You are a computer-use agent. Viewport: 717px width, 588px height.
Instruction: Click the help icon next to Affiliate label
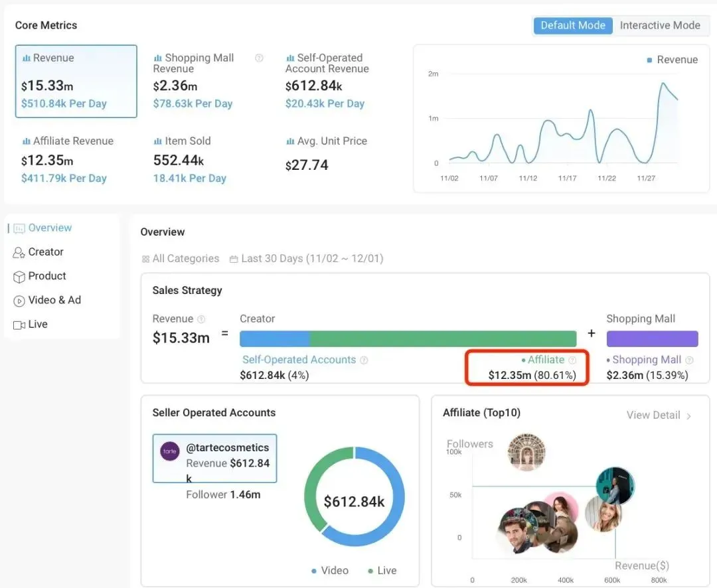[572, 360]
